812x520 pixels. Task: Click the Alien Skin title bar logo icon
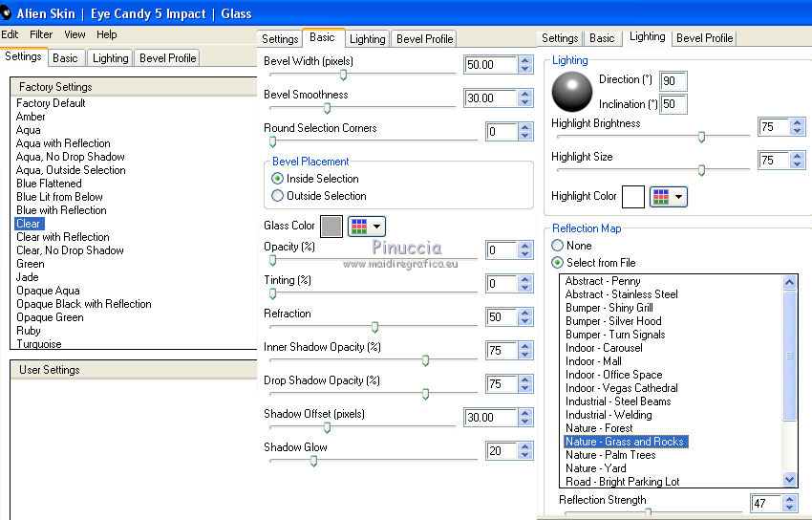click(x=5, y=13)
